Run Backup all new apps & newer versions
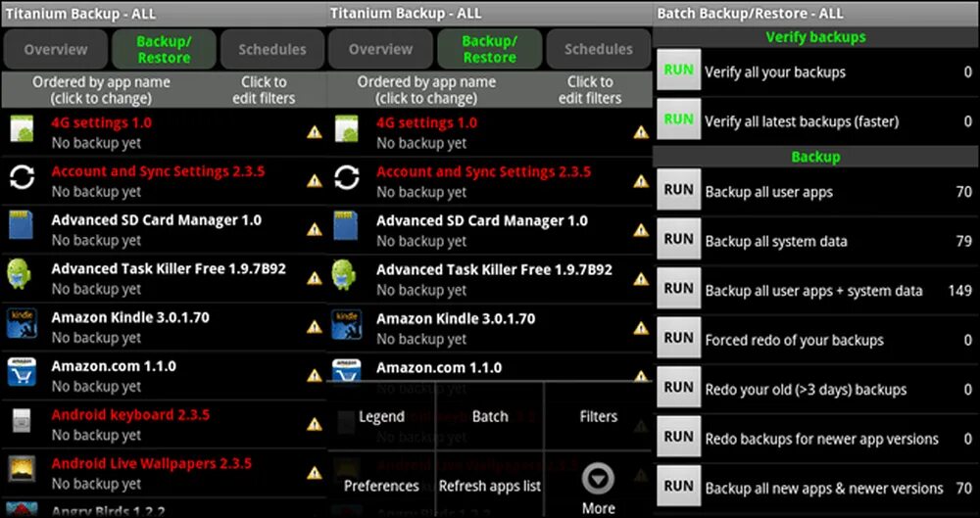Screen dimensions: 980x518 [x=678, y=486]
